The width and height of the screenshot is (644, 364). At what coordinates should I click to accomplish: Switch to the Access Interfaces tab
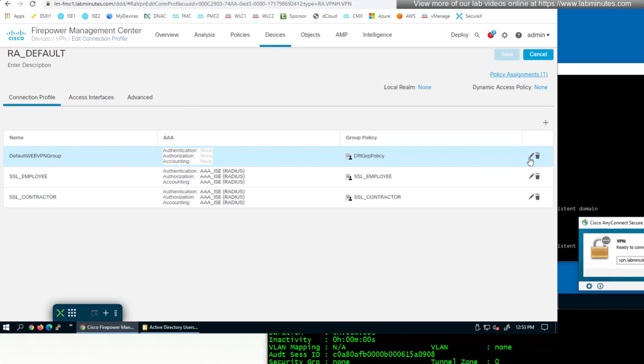tap(91, 97)
